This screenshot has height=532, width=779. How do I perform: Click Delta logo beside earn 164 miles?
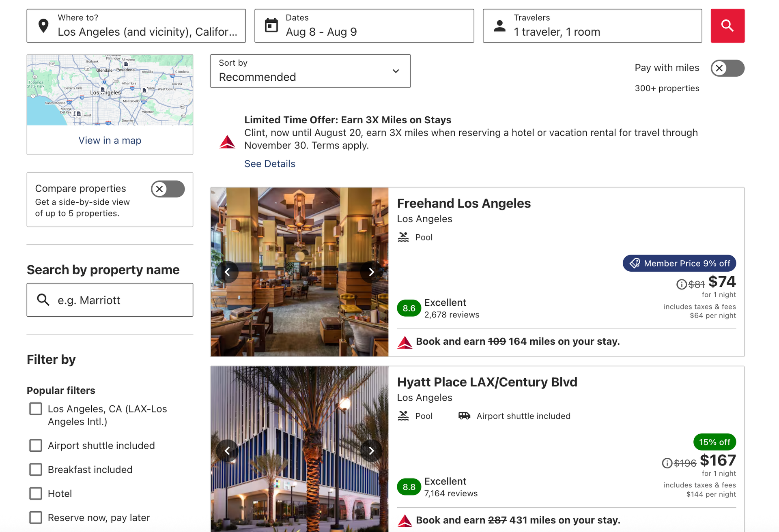click(x=405, y=342)
